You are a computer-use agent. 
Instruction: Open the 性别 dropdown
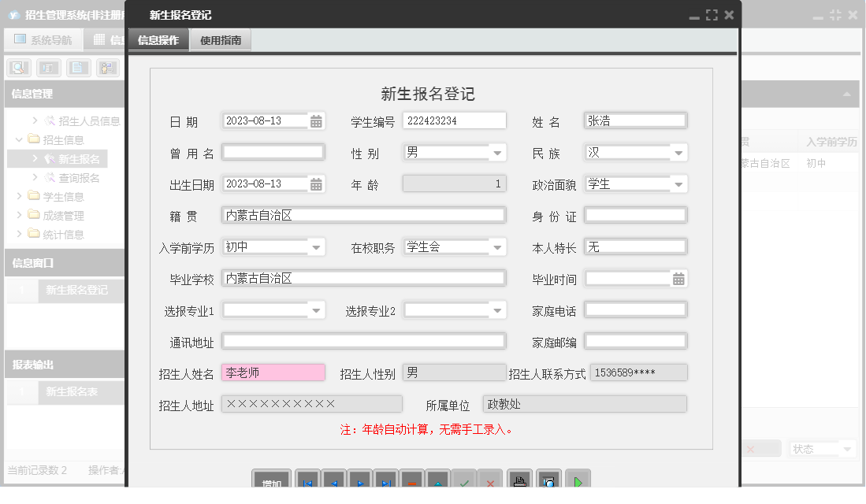click(x=497, y=152)
